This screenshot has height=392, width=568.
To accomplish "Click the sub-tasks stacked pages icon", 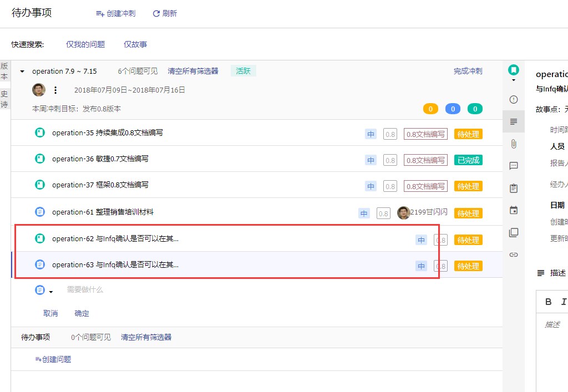I will tap(513, 232).
